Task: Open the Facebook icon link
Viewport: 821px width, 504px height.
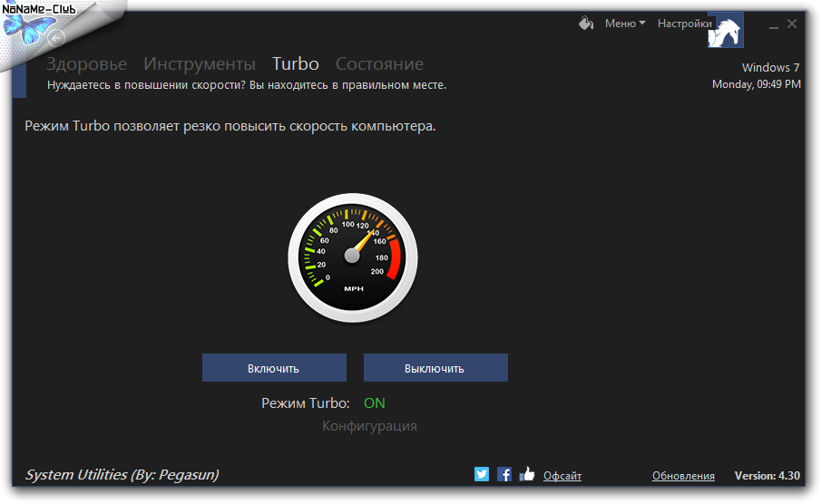Action: click(x=504, y=474)
